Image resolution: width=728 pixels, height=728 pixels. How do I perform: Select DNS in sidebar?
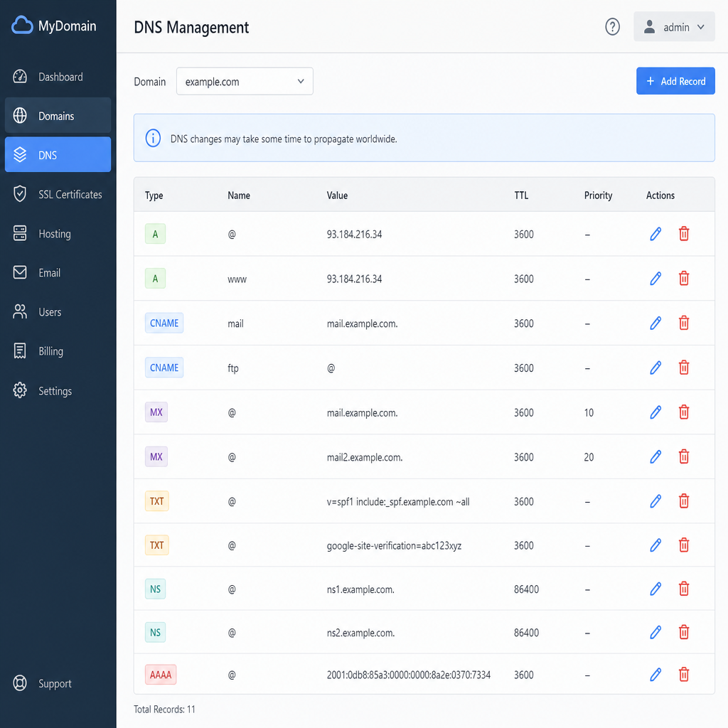[58, 154]
